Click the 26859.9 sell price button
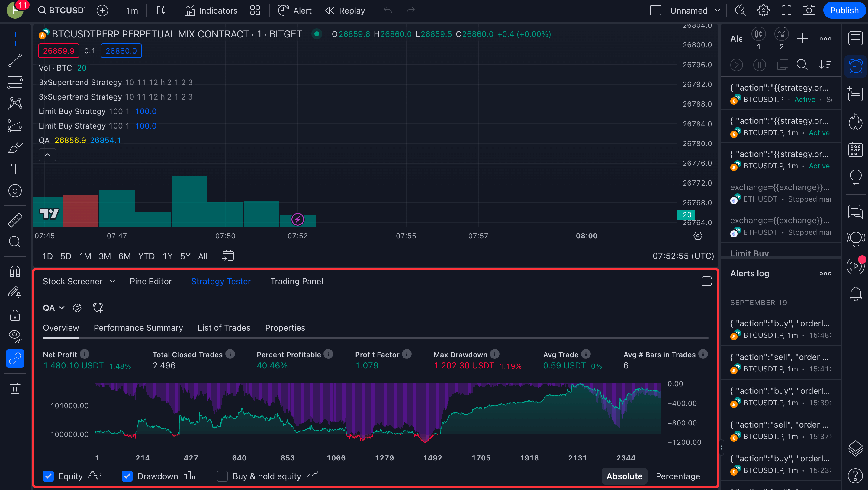The image size is (868, 490). coord(59,51)
